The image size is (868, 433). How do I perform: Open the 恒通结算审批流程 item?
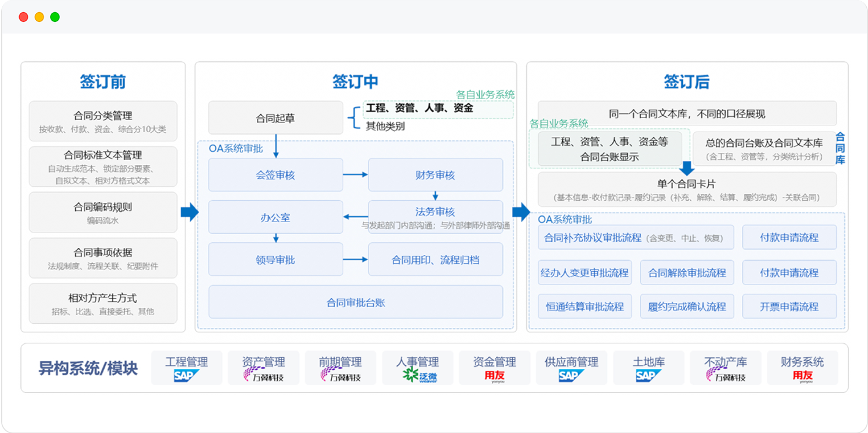(x=584, y=306)
